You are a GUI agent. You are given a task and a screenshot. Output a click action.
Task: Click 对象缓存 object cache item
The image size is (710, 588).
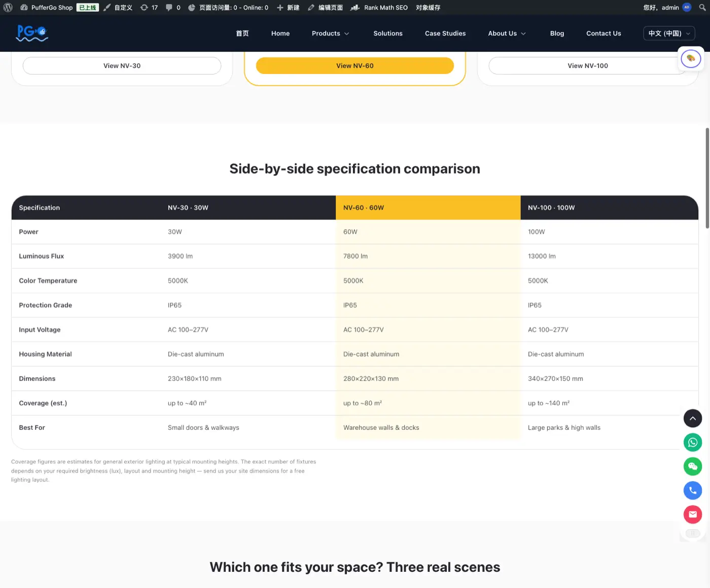[x=428, y=8]
